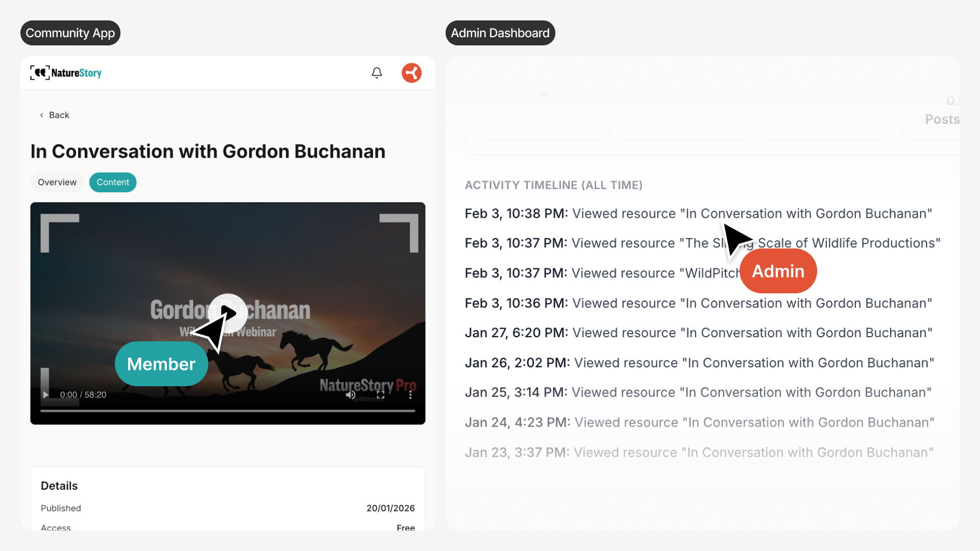Image resolution: width=980 pixels, height=551 pixels.
Task: Mute the video with speaker icon
Action: point(350,395)
